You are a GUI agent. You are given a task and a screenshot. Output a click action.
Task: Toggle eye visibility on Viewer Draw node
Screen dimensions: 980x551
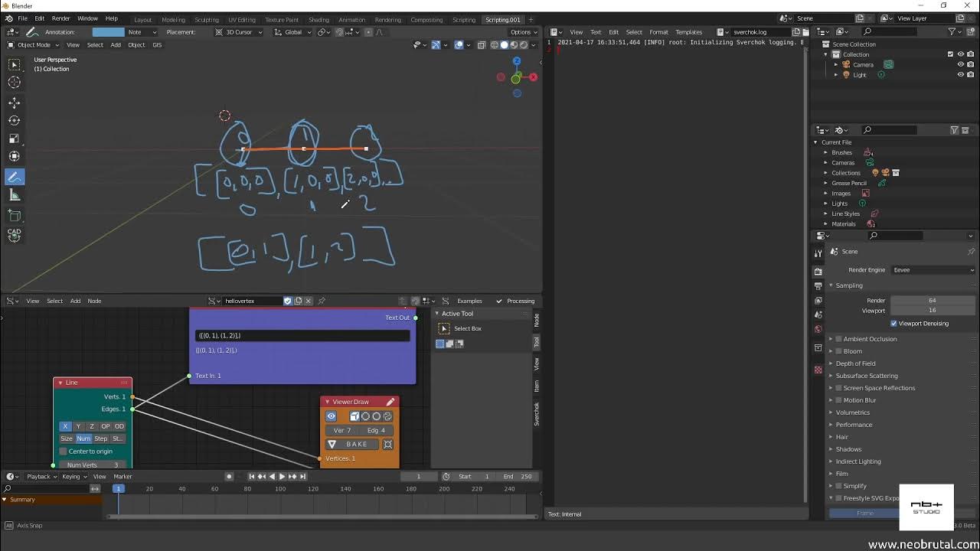(x=332, y=416)
